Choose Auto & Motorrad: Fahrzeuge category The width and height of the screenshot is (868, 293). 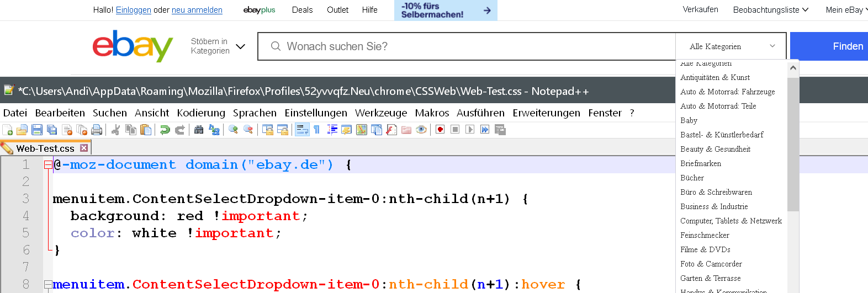point(727,92)
